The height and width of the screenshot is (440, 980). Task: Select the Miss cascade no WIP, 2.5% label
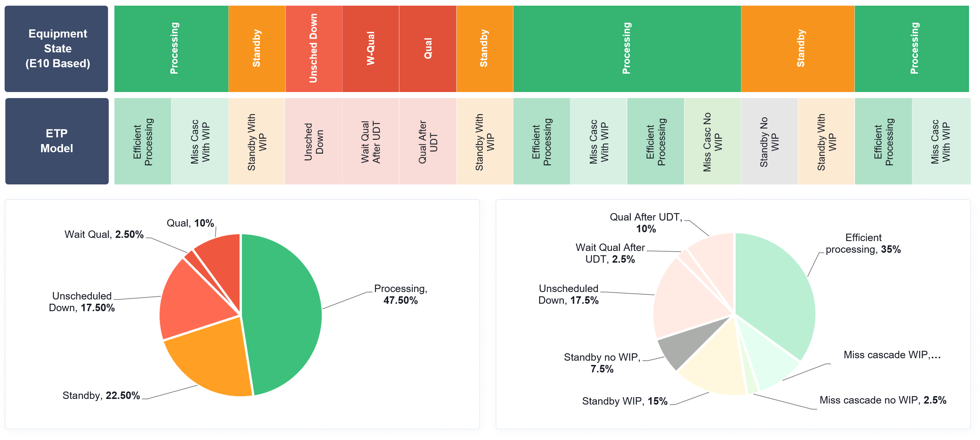point(883,400)
